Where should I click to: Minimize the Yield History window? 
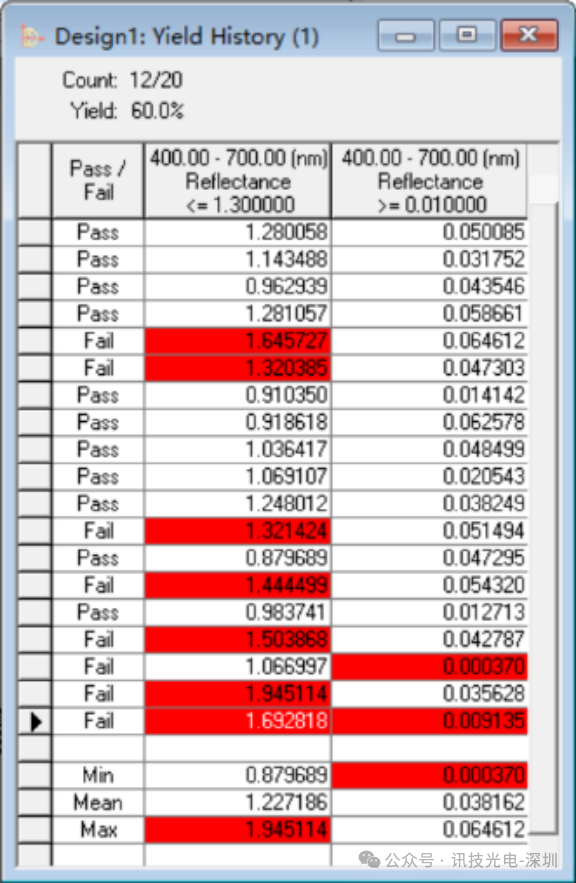click(x=405, y=36)
